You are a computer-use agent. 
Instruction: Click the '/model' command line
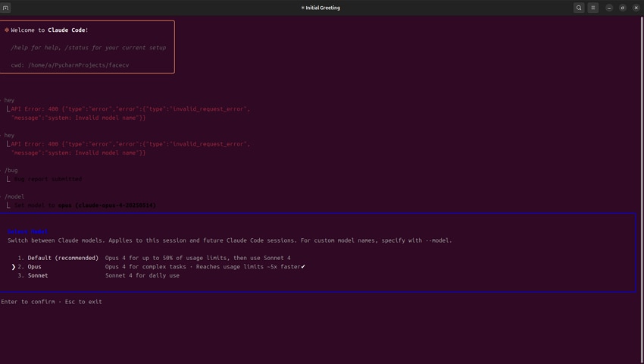[14, 196]
